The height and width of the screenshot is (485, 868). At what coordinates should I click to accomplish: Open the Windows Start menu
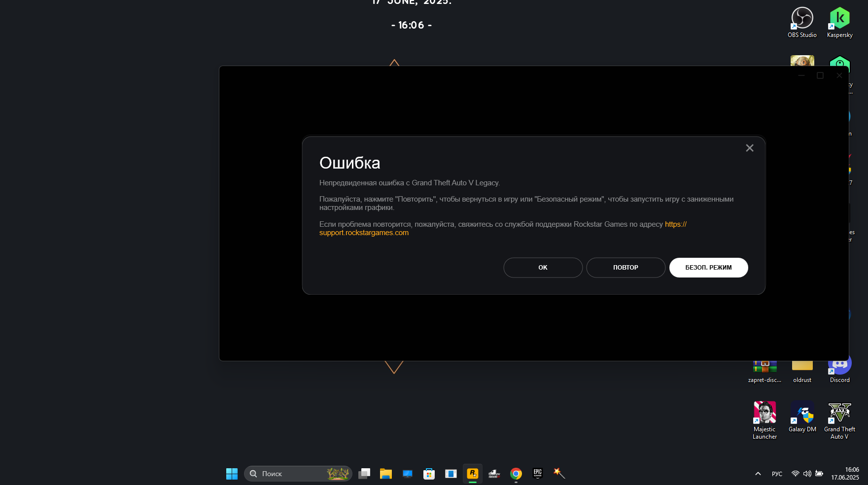point(232,474)
